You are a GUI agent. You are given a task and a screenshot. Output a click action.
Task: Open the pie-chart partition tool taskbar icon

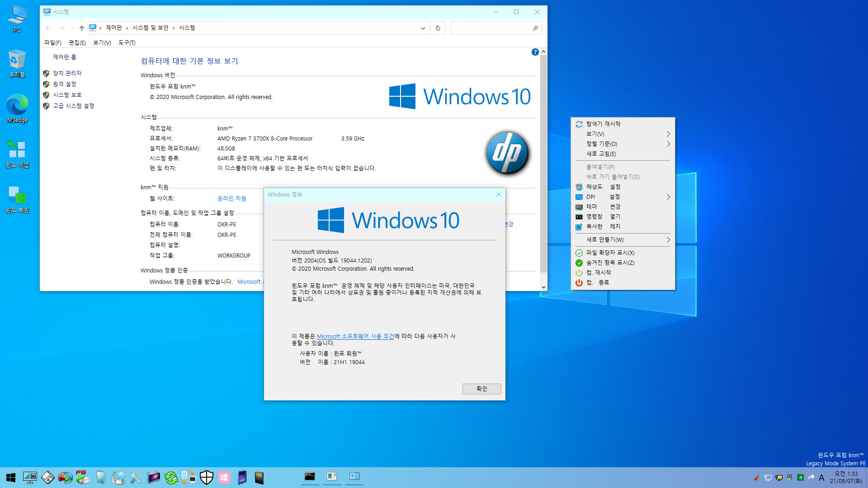[65, 478]
